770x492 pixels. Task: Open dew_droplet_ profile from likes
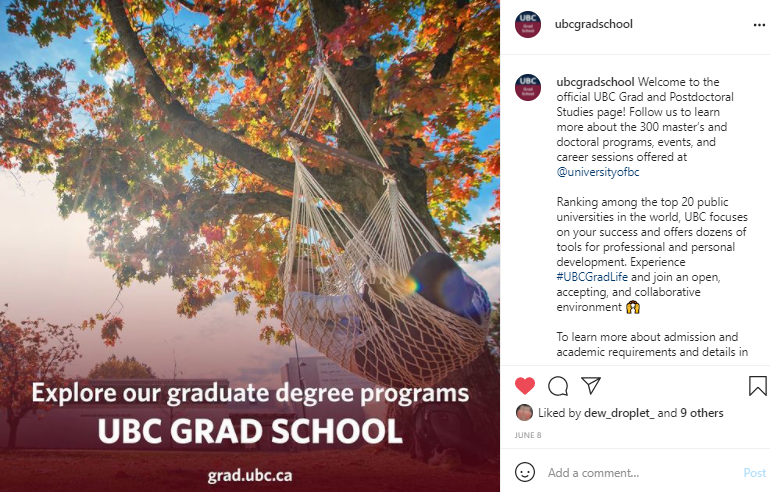pyautogui.click(x=617, y=413)
